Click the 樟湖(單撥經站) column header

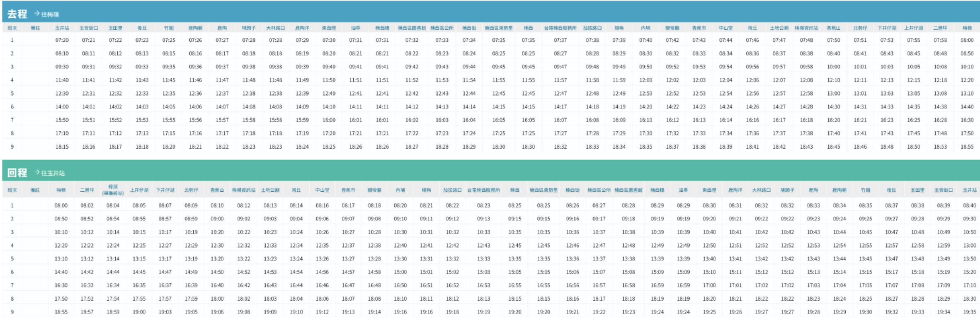click(x=113, y=190)
